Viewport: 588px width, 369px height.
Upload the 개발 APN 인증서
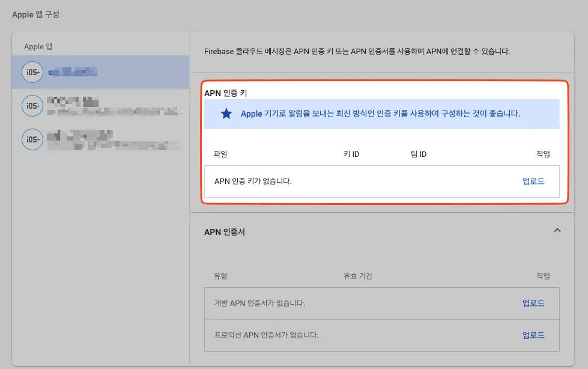pyautogui.click(x=533, y=303)
